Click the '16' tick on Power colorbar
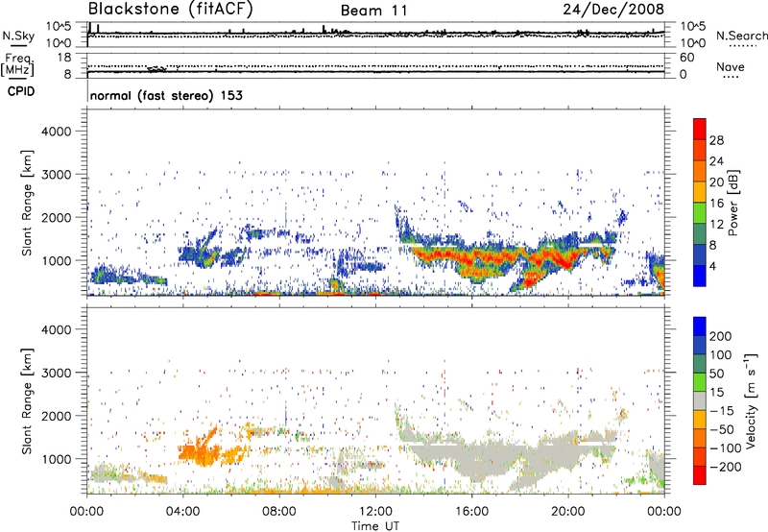The image size is (768, 532). [716, 204]
